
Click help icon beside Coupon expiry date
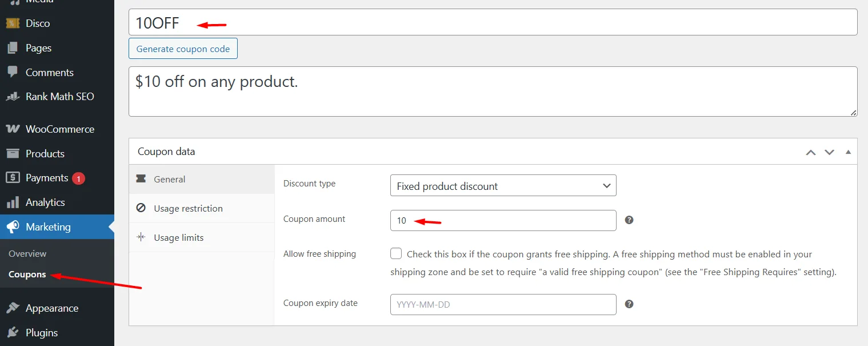click(x=629, y=304)
